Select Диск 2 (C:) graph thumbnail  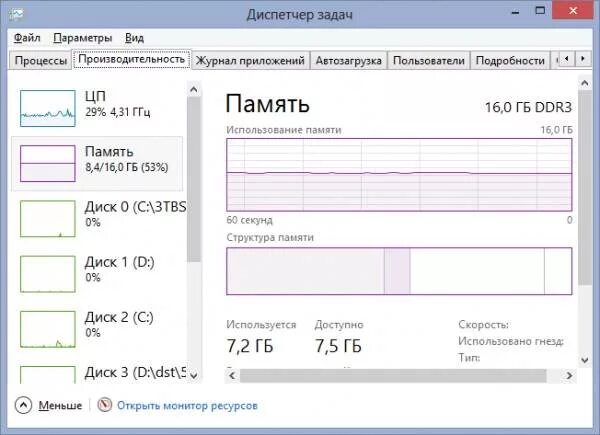(x=48, y=329)
